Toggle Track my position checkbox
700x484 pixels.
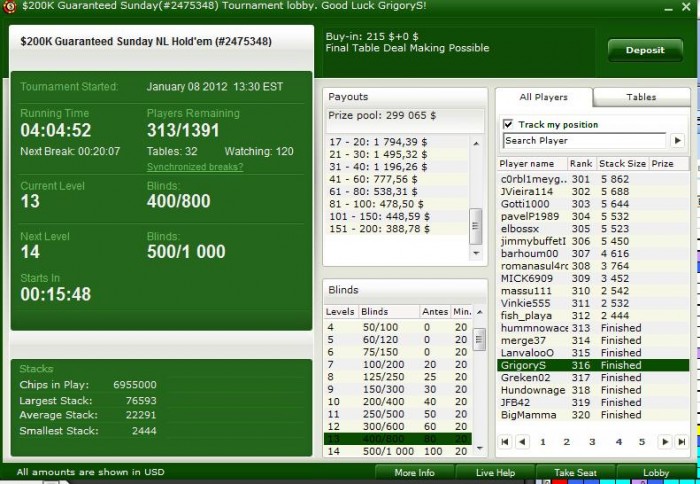(508, 124)
